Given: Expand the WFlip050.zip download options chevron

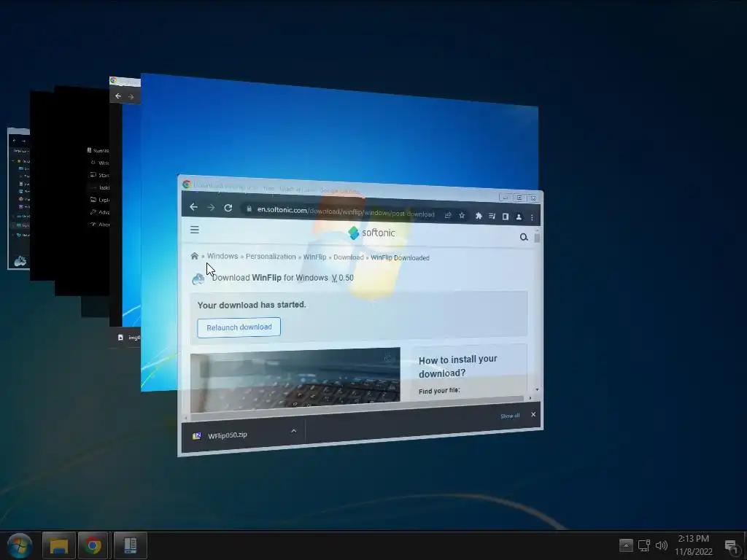Looking at the screenshot, I should tap(293, 431).
